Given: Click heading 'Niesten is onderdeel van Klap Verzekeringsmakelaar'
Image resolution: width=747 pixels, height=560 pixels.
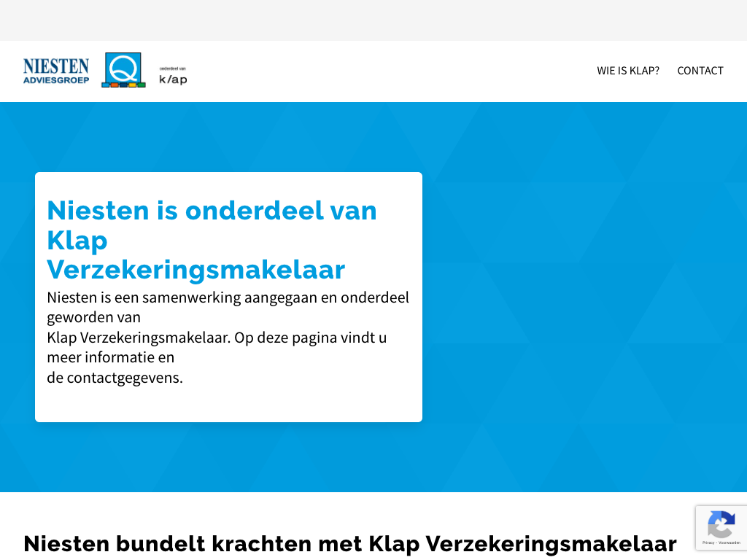Looking at the screenshot, I should [212, 240].
